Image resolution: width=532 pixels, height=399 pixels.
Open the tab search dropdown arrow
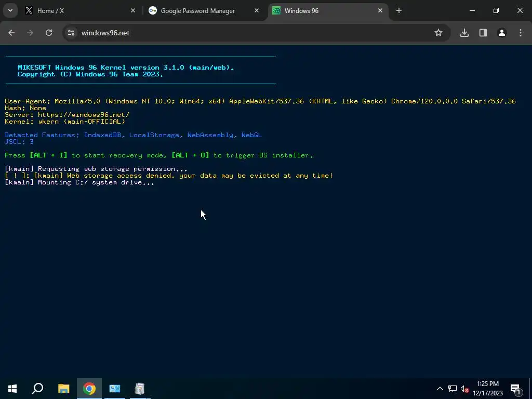click(10, 10)
